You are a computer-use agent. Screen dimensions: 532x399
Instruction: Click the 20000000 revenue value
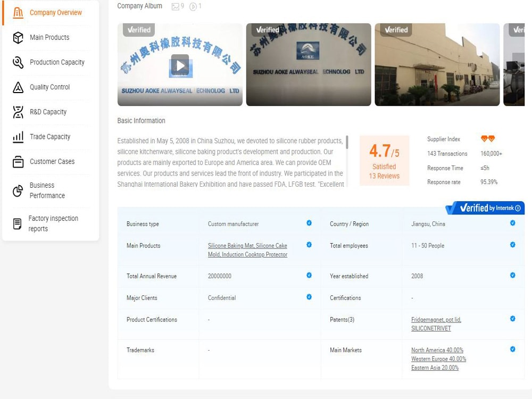(x=220, y=276)
